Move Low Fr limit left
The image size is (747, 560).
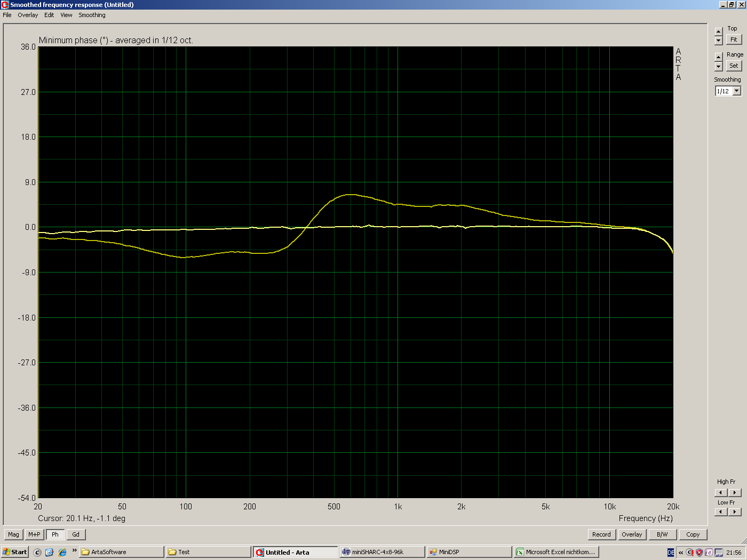click(721, 512)
